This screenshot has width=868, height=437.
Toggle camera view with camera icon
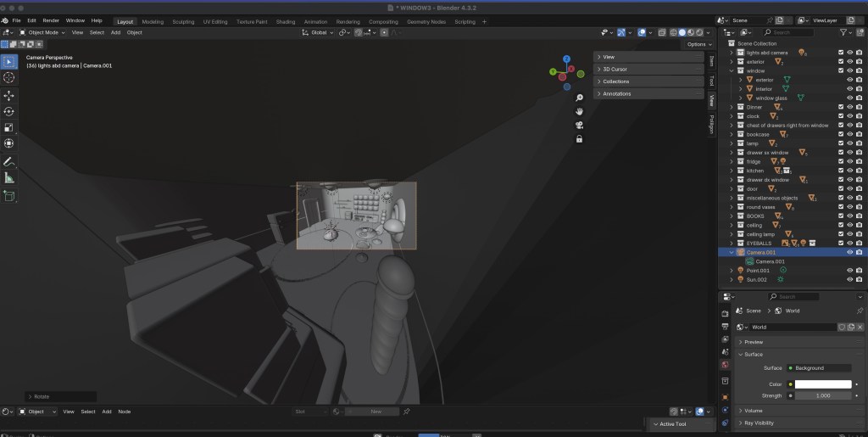(x=579, y=125)
